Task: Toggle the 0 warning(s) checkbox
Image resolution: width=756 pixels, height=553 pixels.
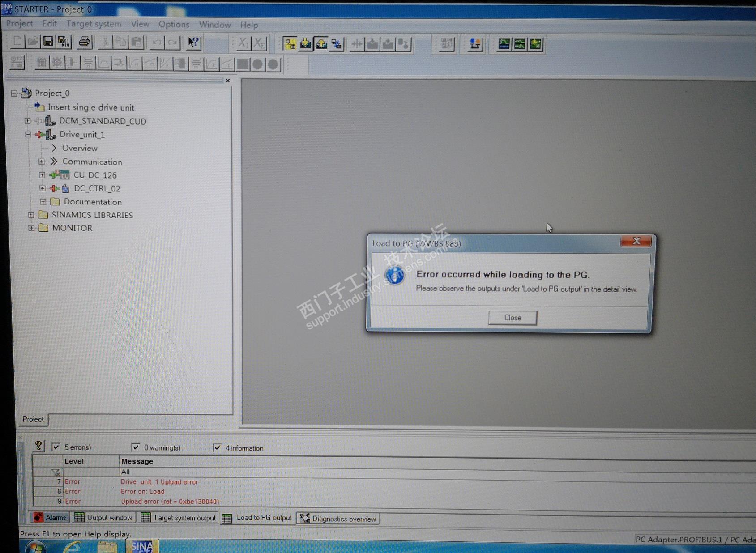Action: click(x=135, y=447)
